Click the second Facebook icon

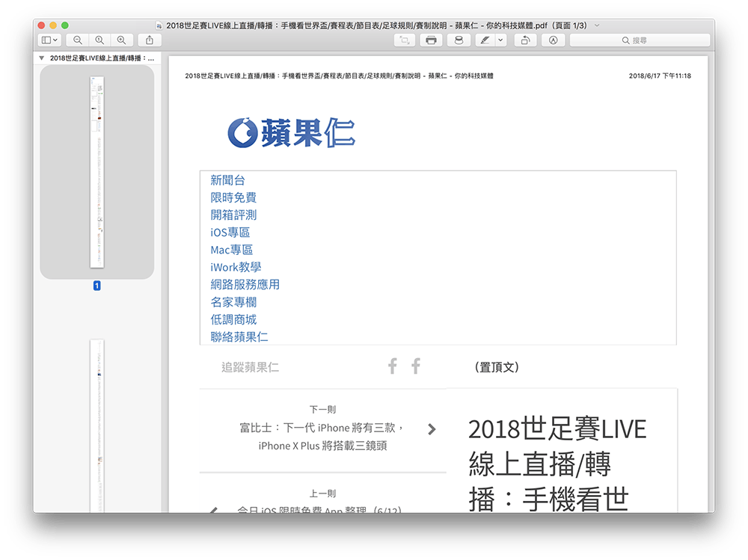(415, 366)
